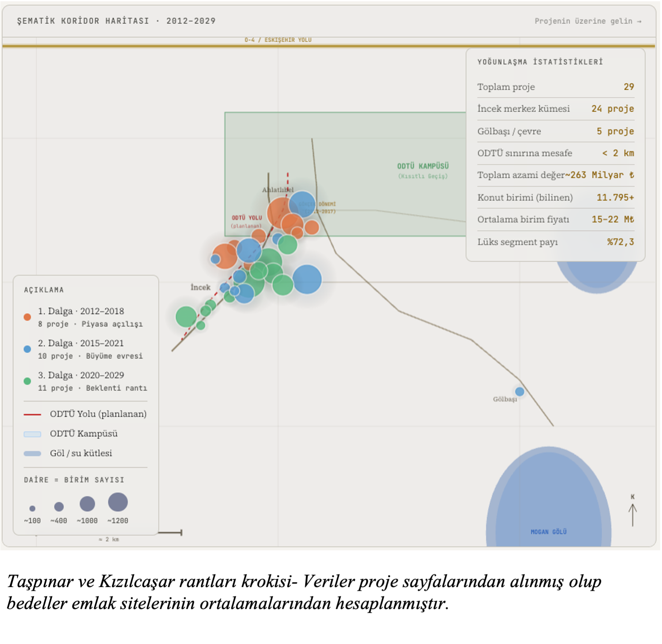Select the blue 2. Dalga legend dot
Image resolution: width=662 pixels, height=644 pixels.
27,349
